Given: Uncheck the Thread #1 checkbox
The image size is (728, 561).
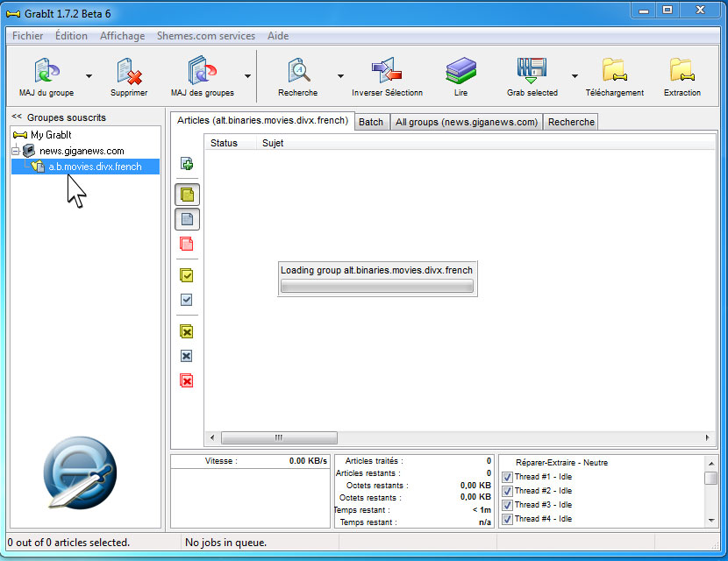Looking at the screenshot, I should tap(508, 477).
